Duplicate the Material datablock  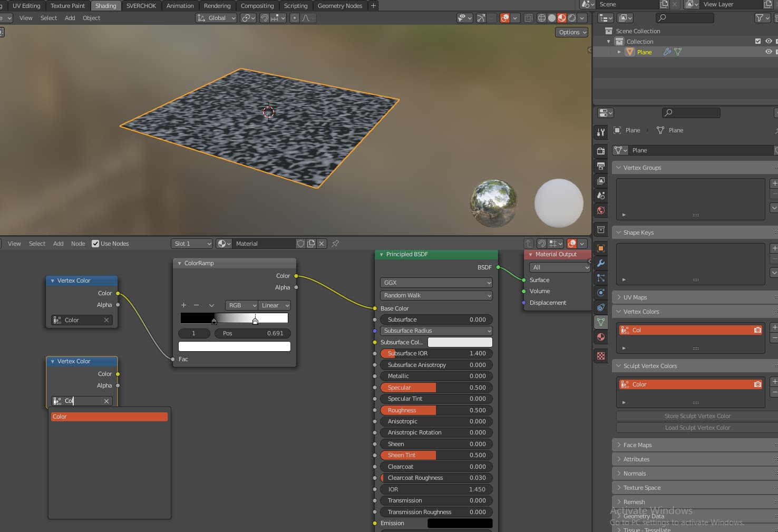tap(311, 244)
